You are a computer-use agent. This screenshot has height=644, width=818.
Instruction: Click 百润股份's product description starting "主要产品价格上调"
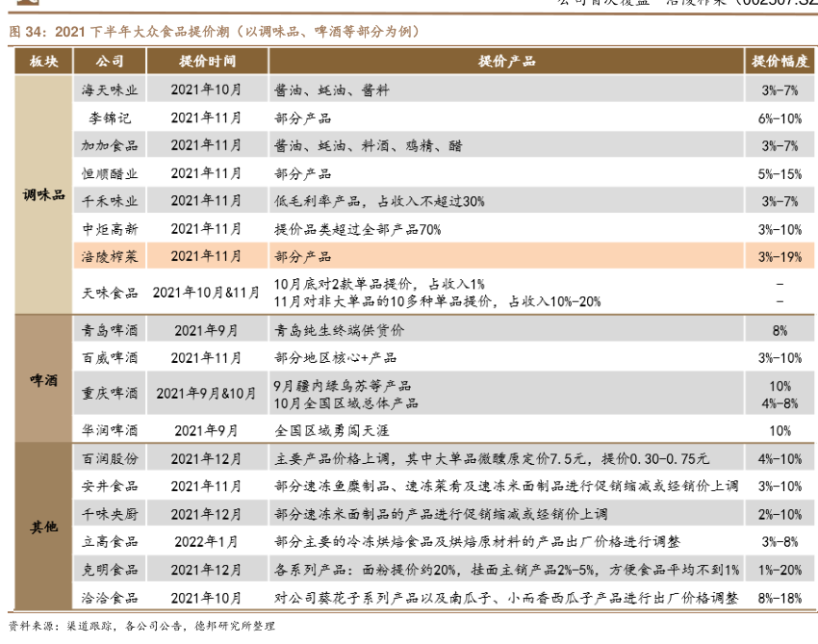[x=492, y=459]
